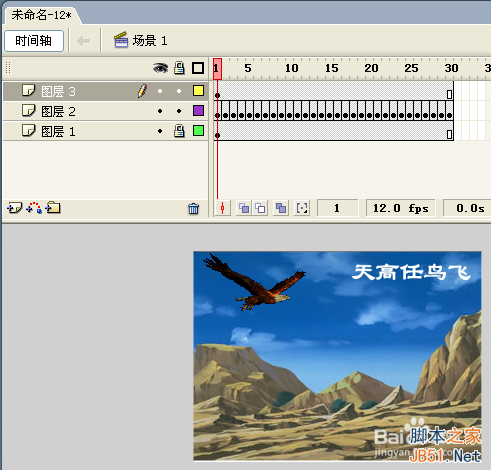Toggle visibility dot of 图层 1

pos(160,131)
